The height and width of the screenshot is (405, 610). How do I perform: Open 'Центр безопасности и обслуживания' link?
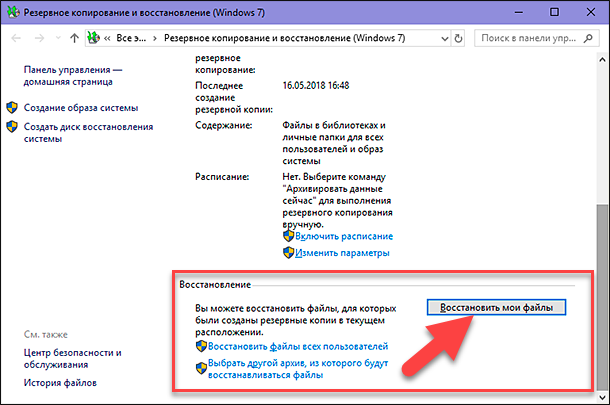[x=72, y=359]
